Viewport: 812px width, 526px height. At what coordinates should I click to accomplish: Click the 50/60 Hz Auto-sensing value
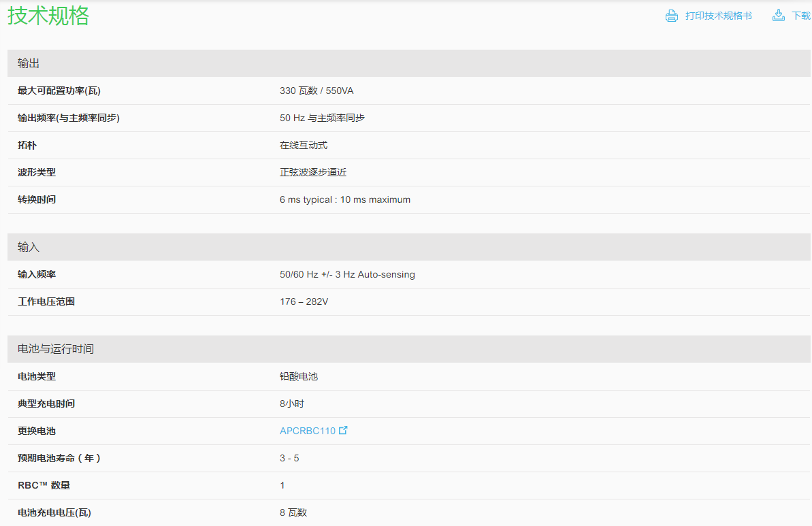tap(347, 274)
